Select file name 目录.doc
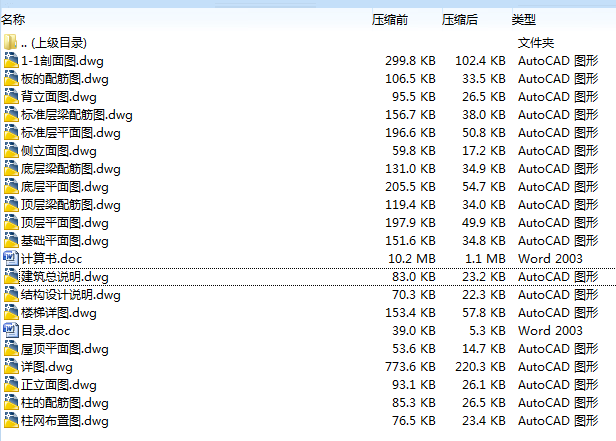The image size is (616, 441). (x=46, y=331)
